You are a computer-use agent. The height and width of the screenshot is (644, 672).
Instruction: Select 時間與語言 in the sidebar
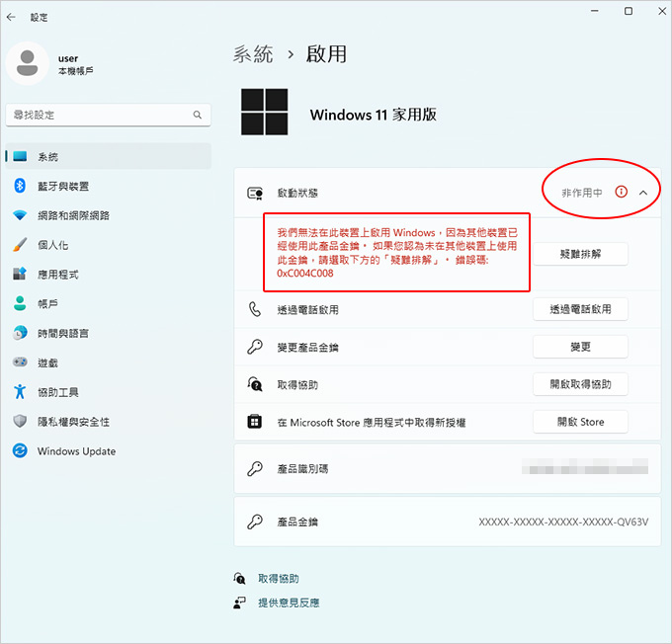(x=63, y=333)
